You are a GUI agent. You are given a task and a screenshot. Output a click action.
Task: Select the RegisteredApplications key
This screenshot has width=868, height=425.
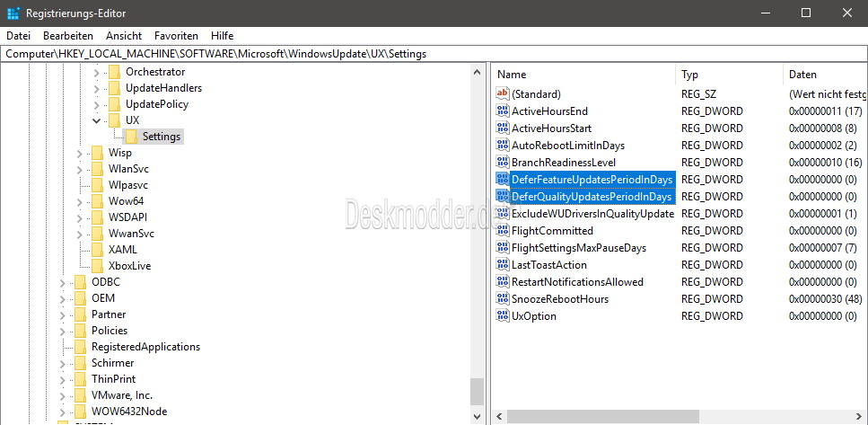145,347
